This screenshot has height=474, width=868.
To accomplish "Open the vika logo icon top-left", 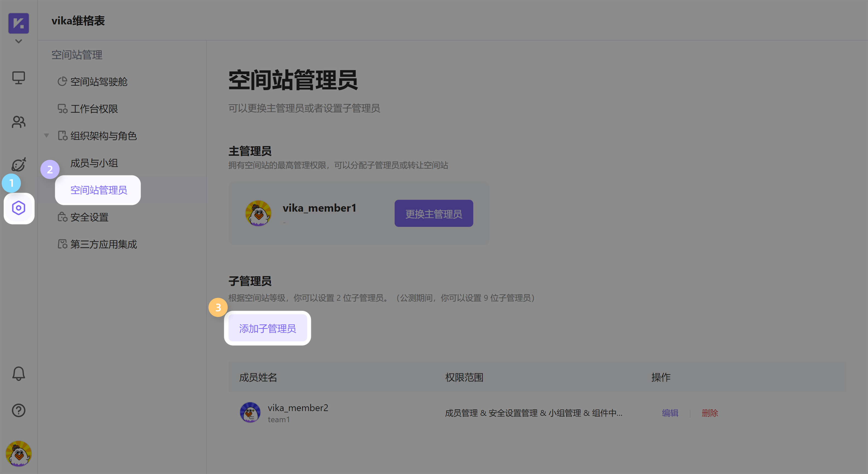I will point(19,23).
